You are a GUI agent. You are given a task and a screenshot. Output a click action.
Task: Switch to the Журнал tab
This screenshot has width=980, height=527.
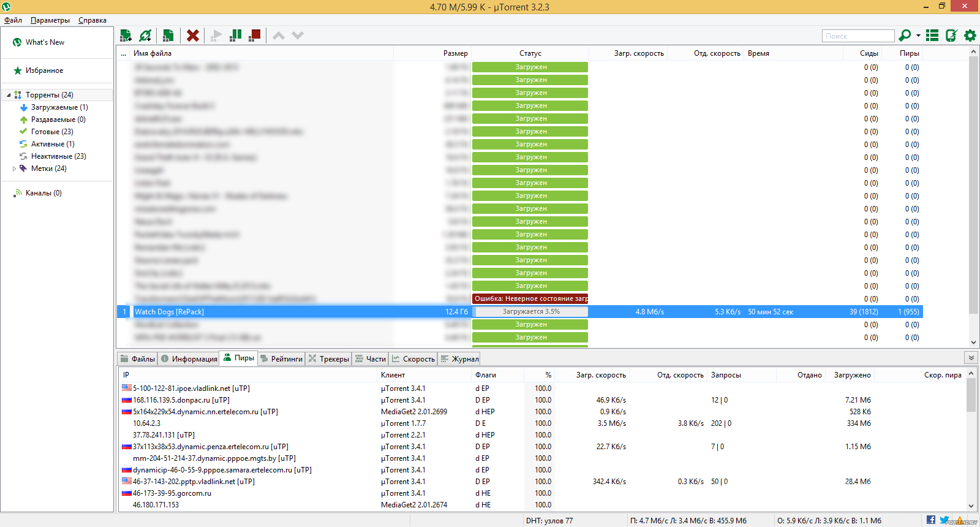(x=459, y=358)
